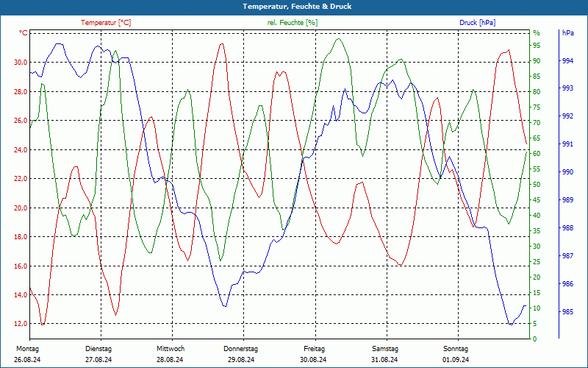
Task: Click the 20,0 temperature axis value
Action: 21,208
